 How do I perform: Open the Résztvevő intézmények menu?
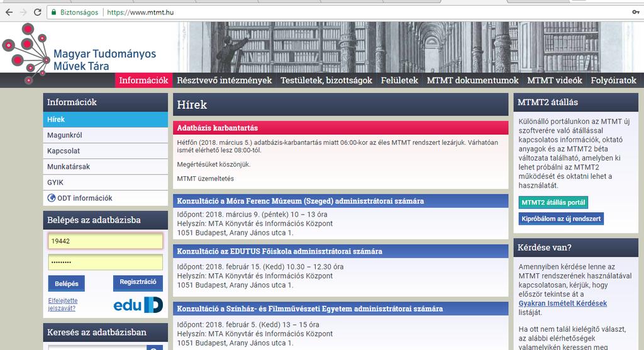click(225, 80)
